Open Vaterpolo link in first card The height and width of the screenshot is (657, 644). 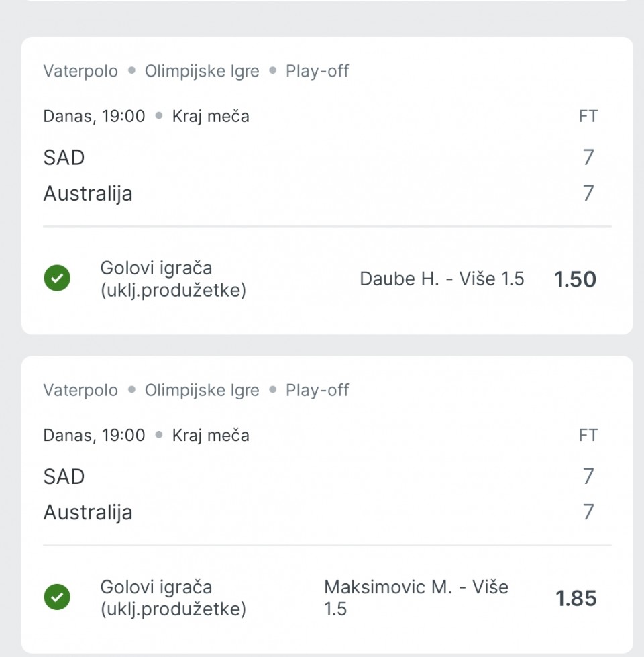(x=80, y=71)
